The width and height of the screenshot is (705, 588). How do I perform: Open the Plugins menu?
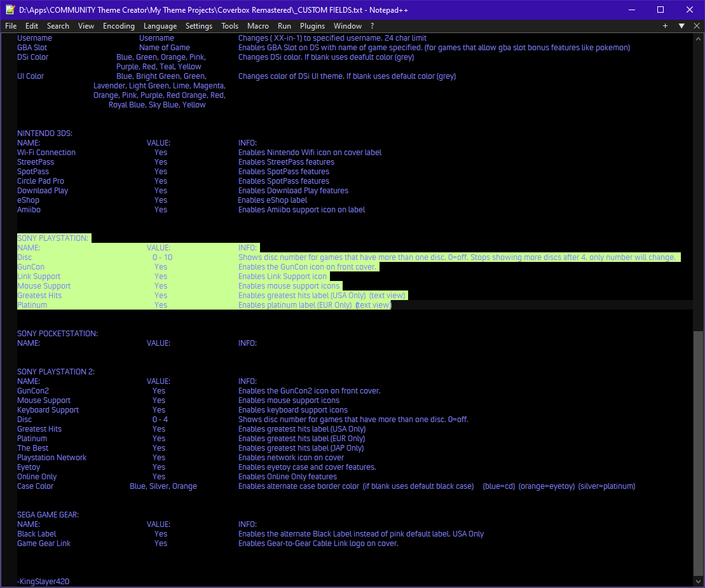[x=313, y=26]
